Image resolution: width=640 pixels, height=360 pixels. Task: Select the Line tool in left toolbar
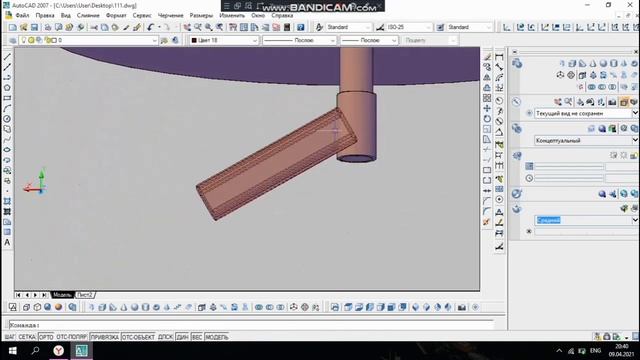7,56
